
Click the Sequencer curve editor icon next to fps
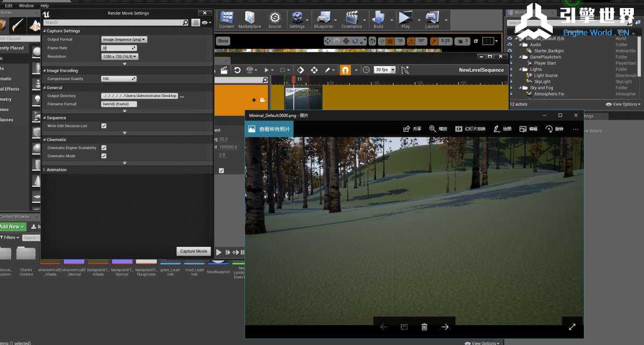pos(405,70)
